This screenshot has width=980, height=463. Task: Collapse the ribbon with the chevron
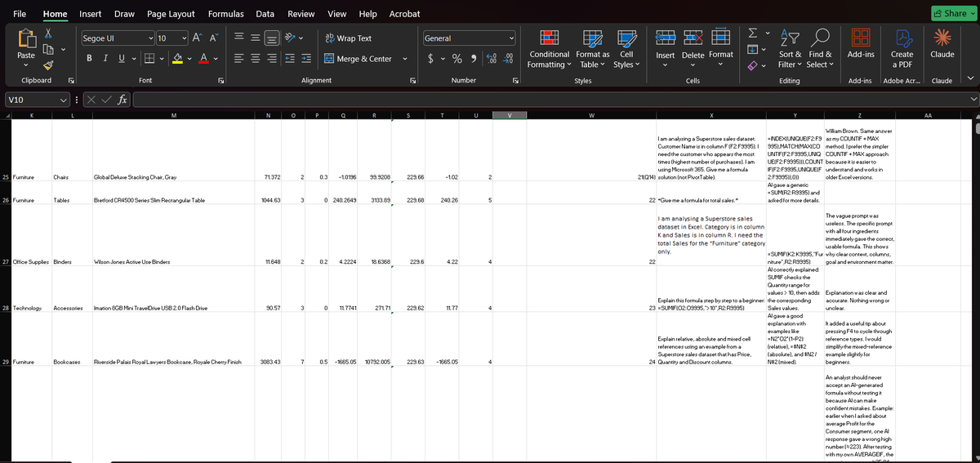pyautogui.click(x=969, y=78)
